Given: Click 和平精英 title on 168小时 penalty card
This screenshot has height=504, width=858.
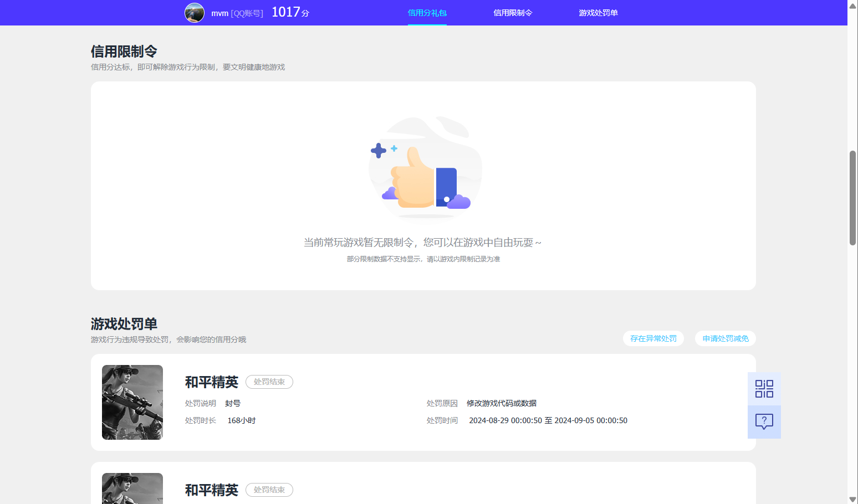Looking at the screenshot, I should pos(212,382).
